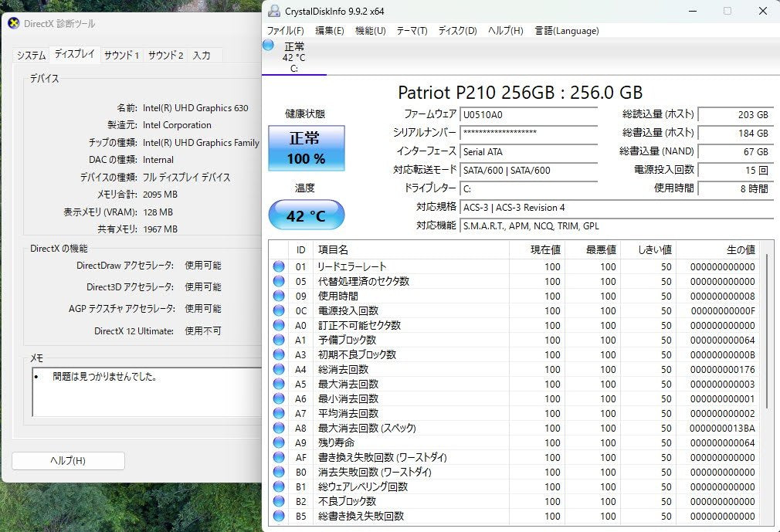Screen dimensions: 780x532
Task: Open the ディスク(D) menu
Action: point(458,31)
